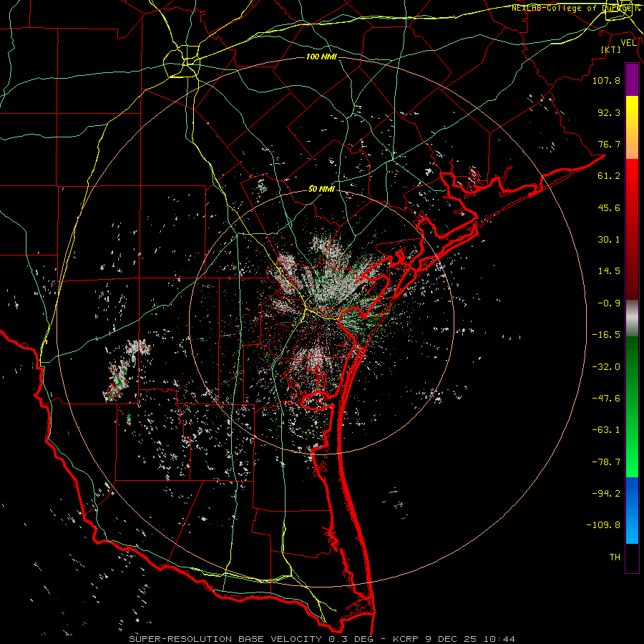This screenshot has height=644, width=644.
Task: Pick the purple segment of the velocity color bar
Action: click(x=632, y=79)
